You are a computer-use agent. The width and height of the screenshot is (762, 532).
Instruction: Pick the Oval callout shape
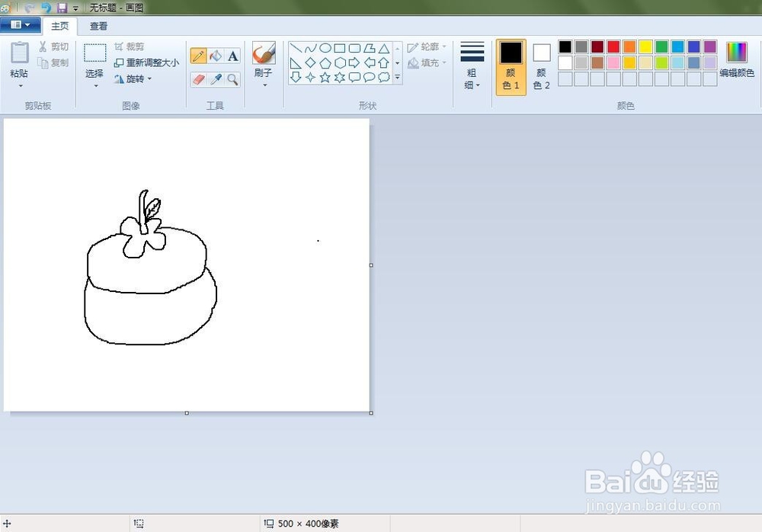[x=370, y=77]
